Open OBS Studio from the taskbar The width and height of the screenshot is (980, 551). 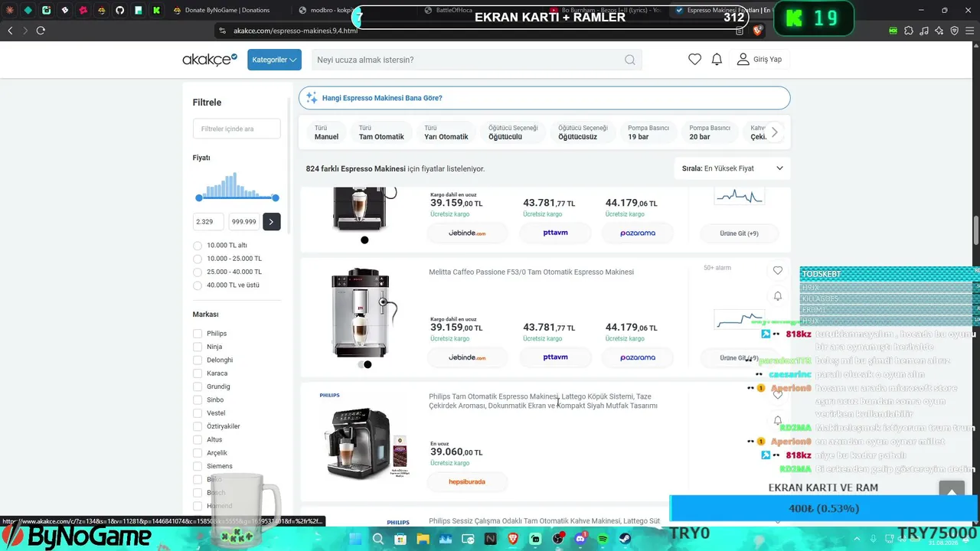coord(557,539)
